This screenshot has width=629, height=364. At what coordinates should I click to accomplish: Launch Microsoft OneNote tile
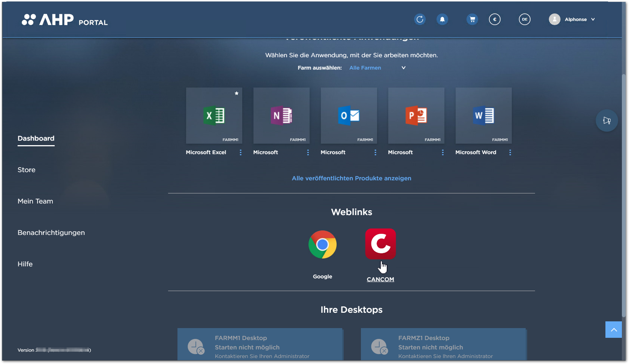pyautogui.click(x=282, y=116)
